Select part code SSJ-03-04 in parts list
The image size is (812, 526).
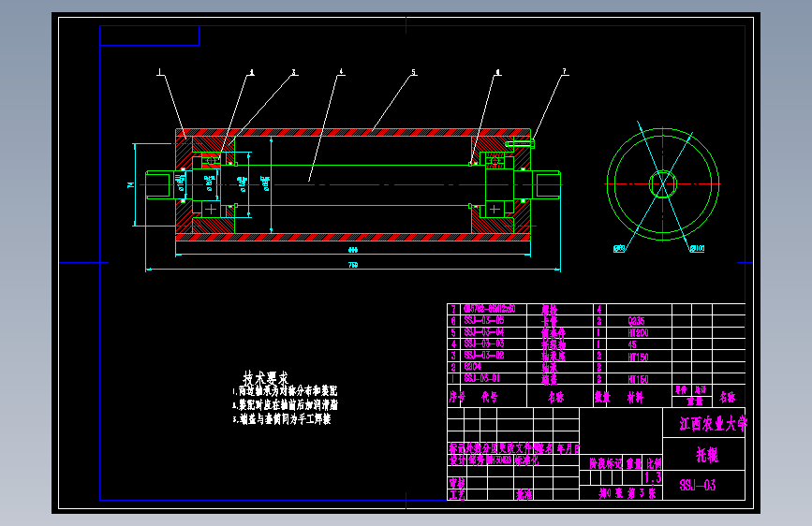click(484, 332)
